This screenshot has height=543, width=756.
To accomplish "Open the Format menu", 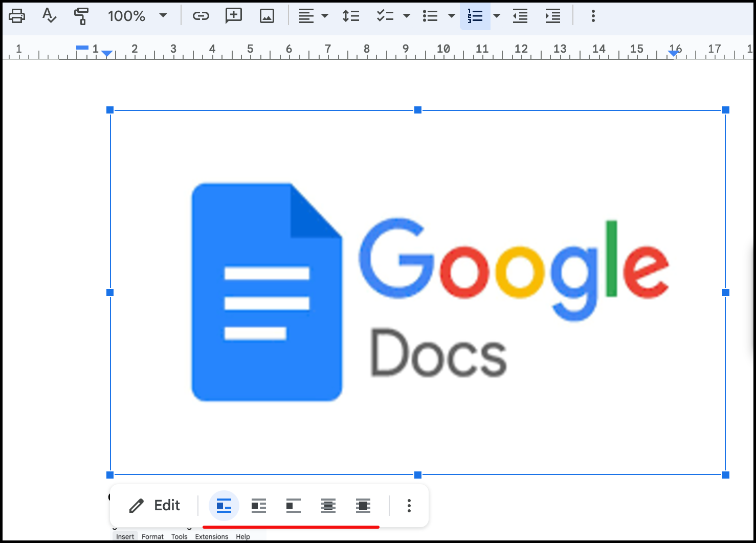I will 152,536.
